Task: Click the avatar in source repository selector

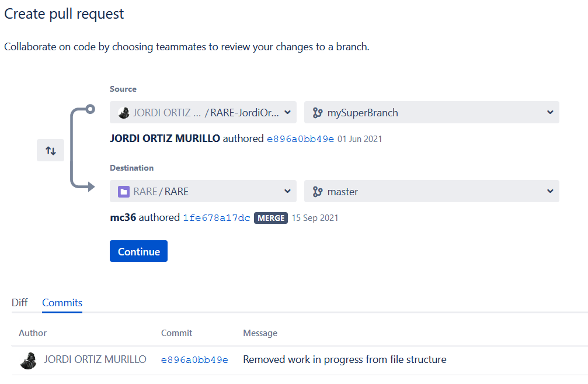Action: pos(124,113)
